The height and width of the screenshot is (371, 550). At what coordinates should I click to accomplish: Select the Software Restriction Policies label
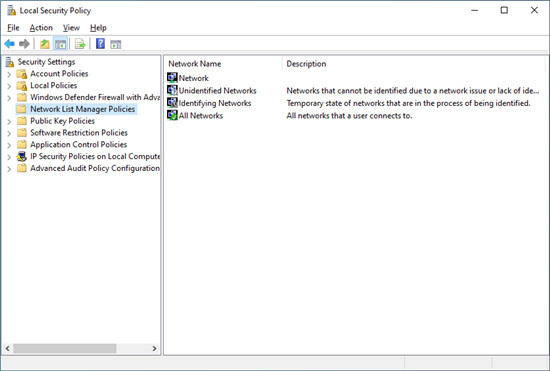[79, 133]
